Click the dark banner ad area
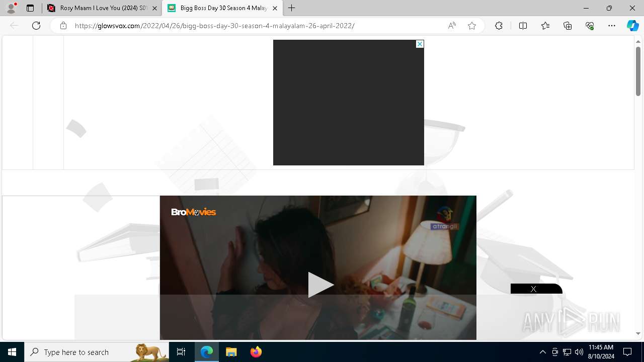644x362 pixels. point(348,103)
